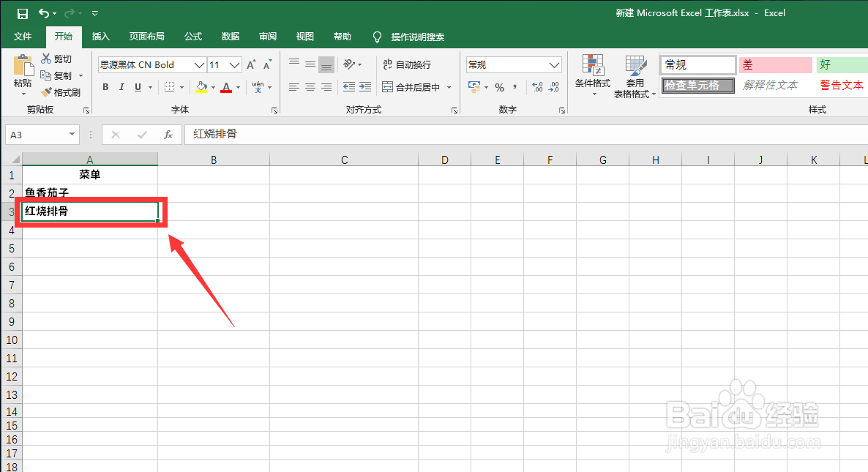Viewport: 868px width, 472px height.
Task: Click the align right icon
Action: pos(326,87)
